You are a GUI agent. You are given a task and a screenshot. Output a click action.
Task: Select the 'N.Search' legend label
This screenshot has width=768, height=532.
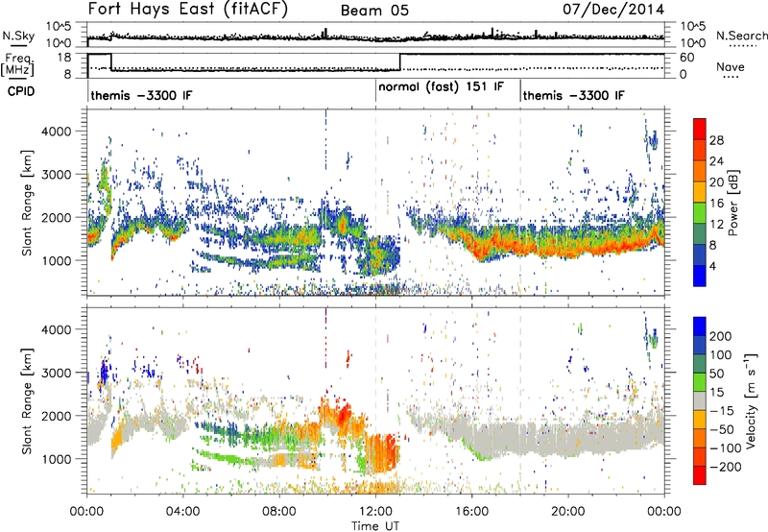(x=741, y=36)
